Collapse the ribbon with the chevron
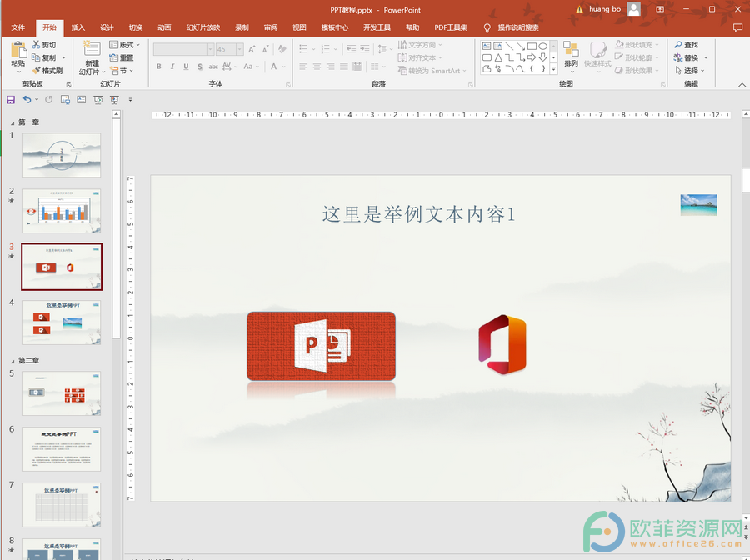 (742, 84)
